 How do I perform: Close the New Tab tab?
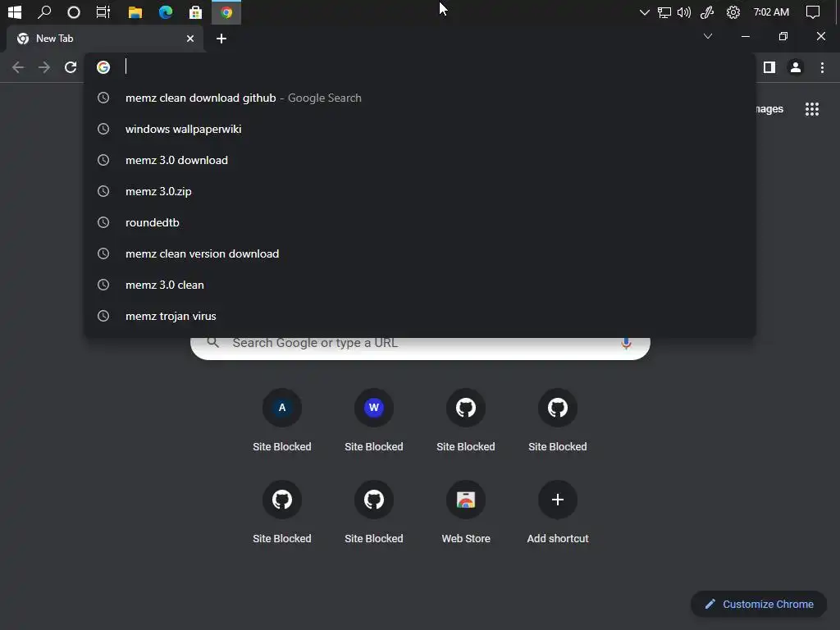[190, 39]
